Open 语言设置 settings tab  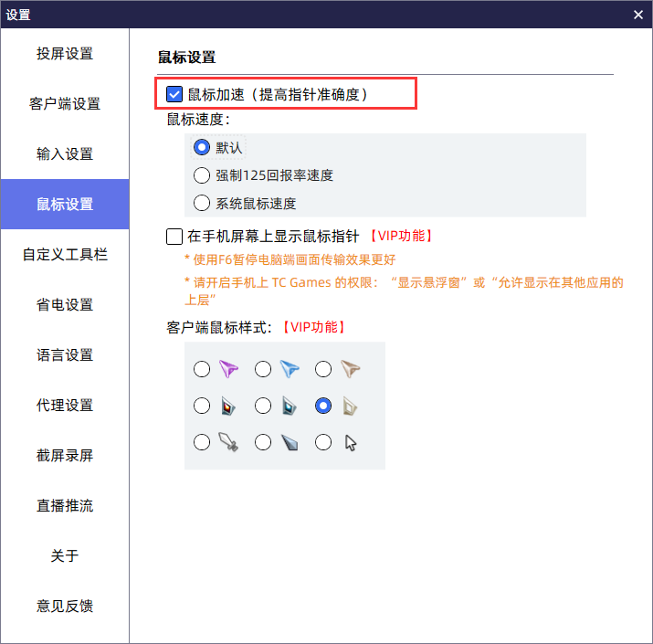click(65, 355)
